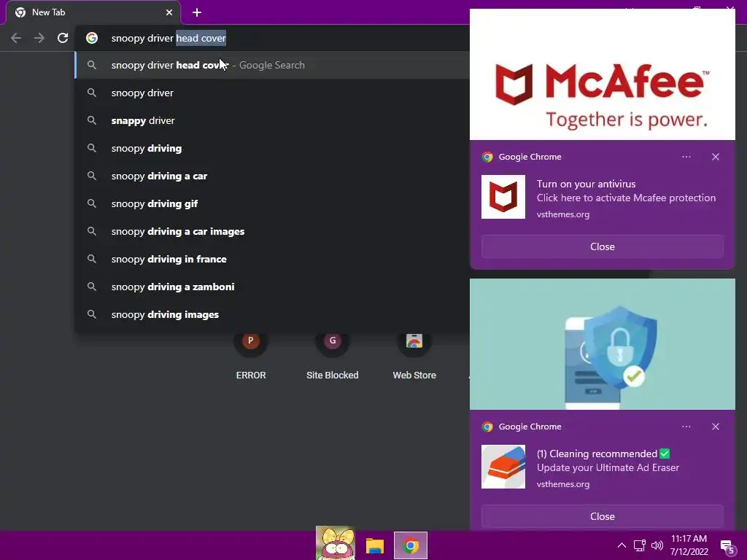
Task: Dismiss antivirus notification with X
Action: [x=715, y=157]
